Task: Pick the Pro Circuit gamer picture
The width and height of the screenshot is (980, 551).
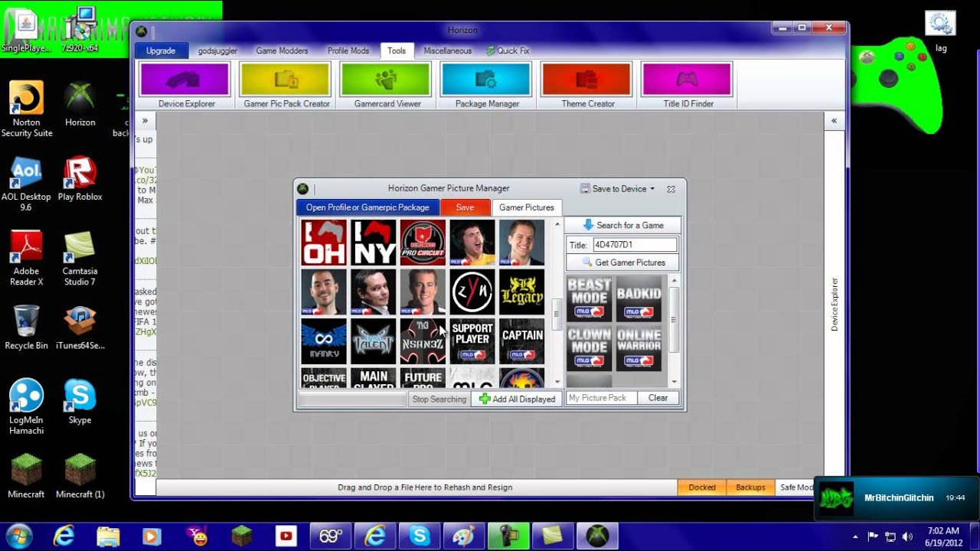Action: [x=423, y=243]
